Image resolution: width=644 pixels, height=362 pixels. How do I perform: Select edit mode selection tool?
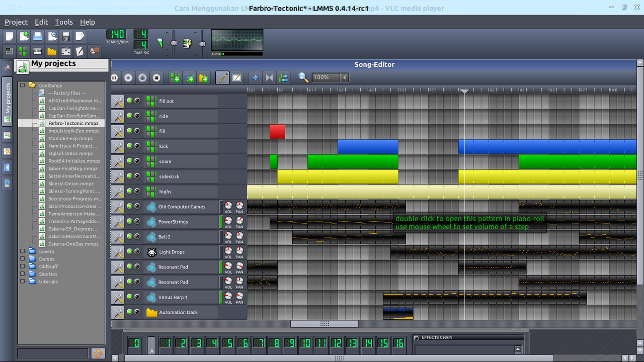pyautogui.click(x=236, y=78)
